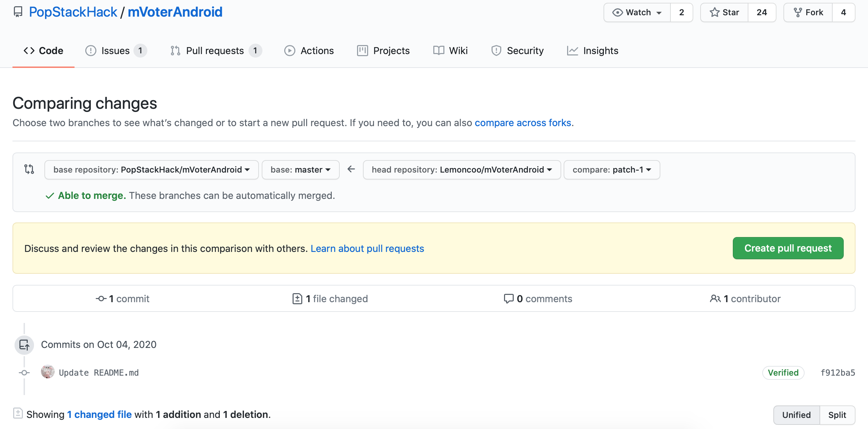Click the Star repository button
Viewport: 868px width, 429px height.
coord(724,12)
